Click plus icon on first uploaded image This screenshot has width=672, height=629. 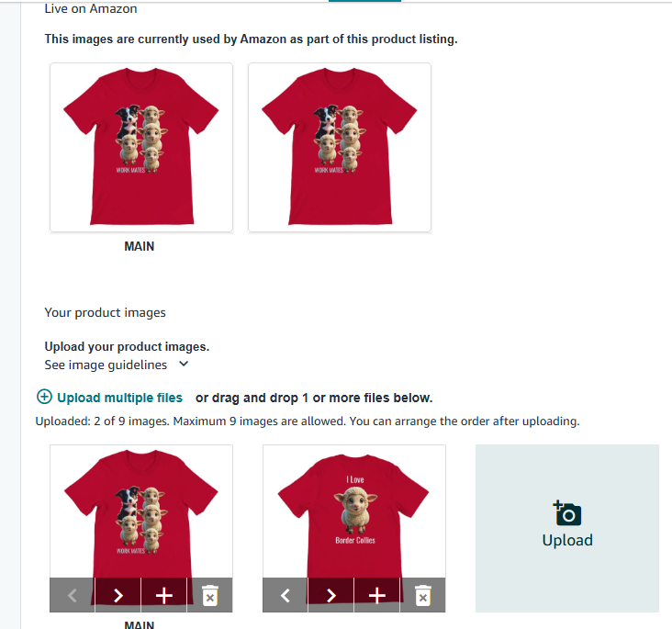click(163, 595)
